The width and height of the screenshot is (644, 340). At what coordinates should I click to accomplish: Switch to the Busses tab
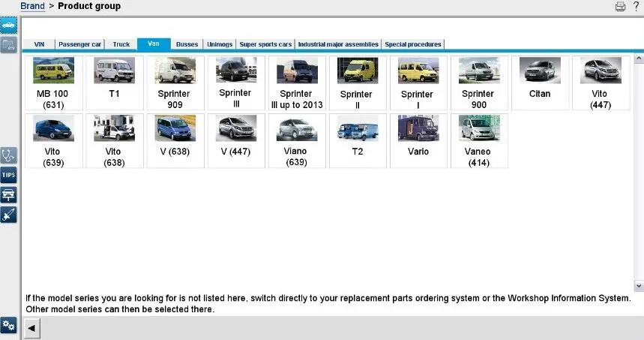coord(187,44)
